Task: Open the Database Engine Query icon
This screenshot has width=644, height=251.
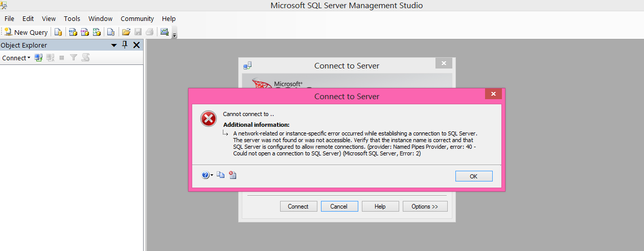Action: [58, 32]
